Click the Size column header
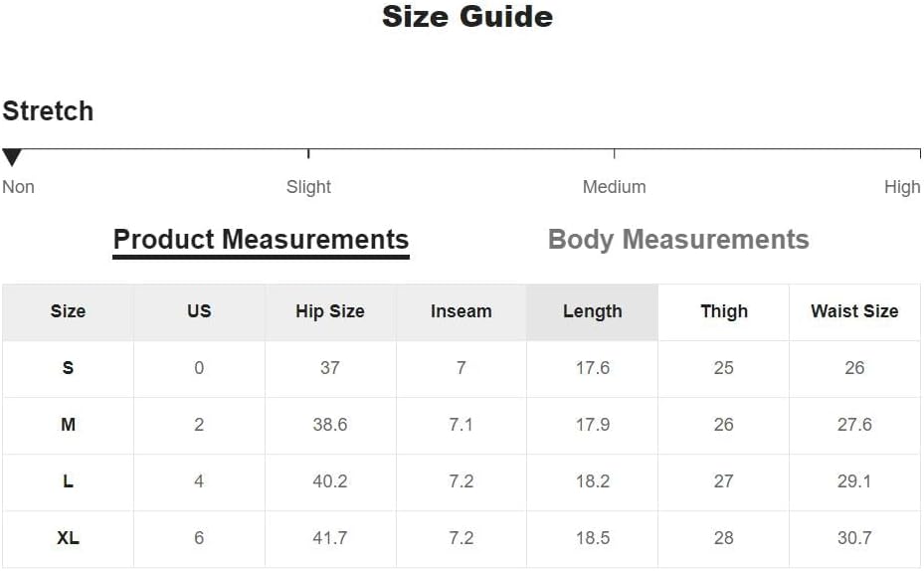The image size is (924, 571). point(68,311)
